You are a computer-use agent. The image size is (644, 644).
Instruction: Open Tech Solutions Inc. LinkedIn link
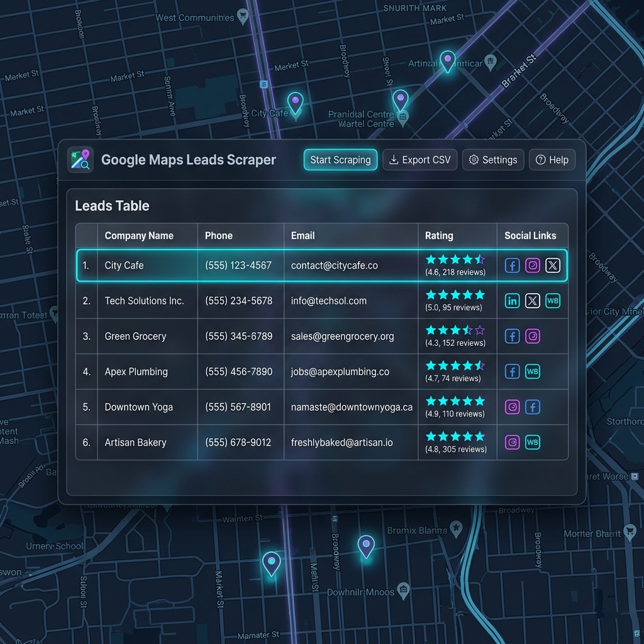pos(512,301)
